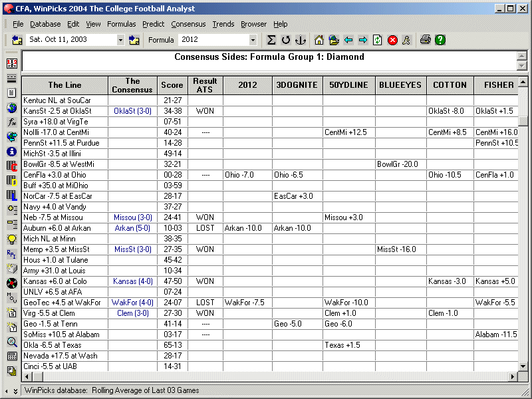Viewport: 532px width, 399px height.
Task: Navigate back with the left cyan arrow
Action: [348, 40]
